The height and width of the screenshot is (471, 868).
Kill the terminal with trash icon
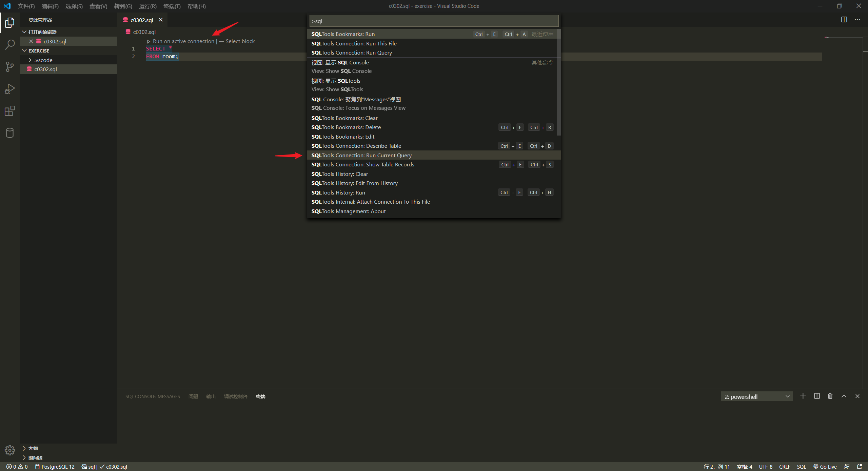(x=830, y=396)
